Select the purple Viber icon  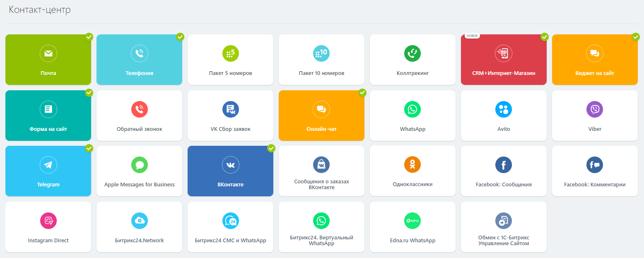pyautogui.click(x=595, y=109)
